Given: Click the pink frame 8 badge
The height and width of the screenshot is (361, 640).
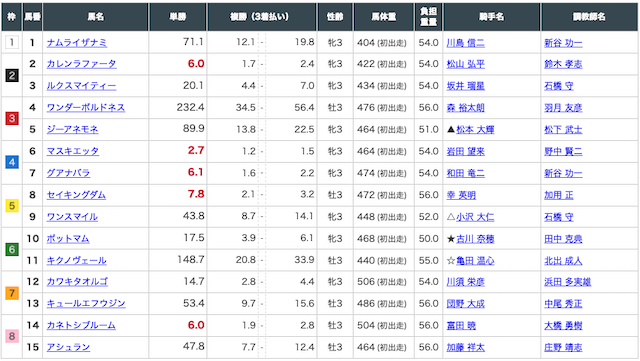Looking at the screenshot, I should coord(12,336).
